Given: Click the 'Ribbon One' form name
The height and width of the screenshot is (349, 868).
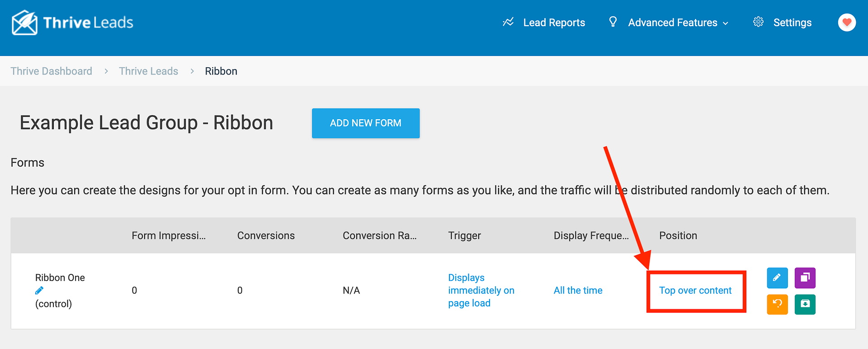Looking at the screenshot, I should [x=60, y=278].
